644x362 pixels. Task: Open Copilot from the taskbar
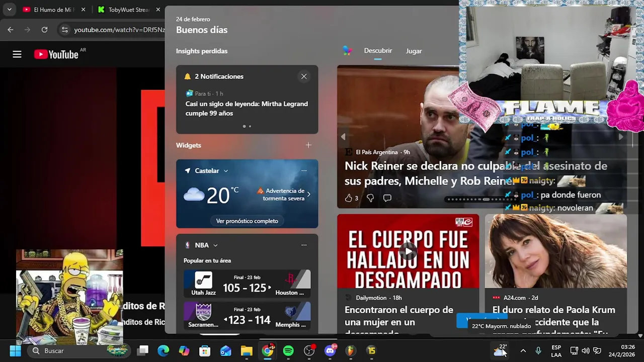tap(184, 350)
